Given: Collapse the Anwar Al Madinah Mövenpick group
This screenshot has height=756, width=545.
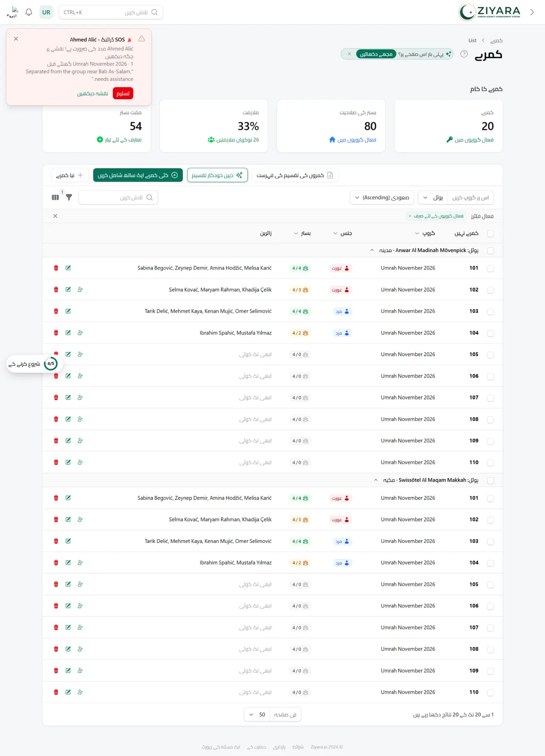Looking at the screenshot, I should 372,250.
